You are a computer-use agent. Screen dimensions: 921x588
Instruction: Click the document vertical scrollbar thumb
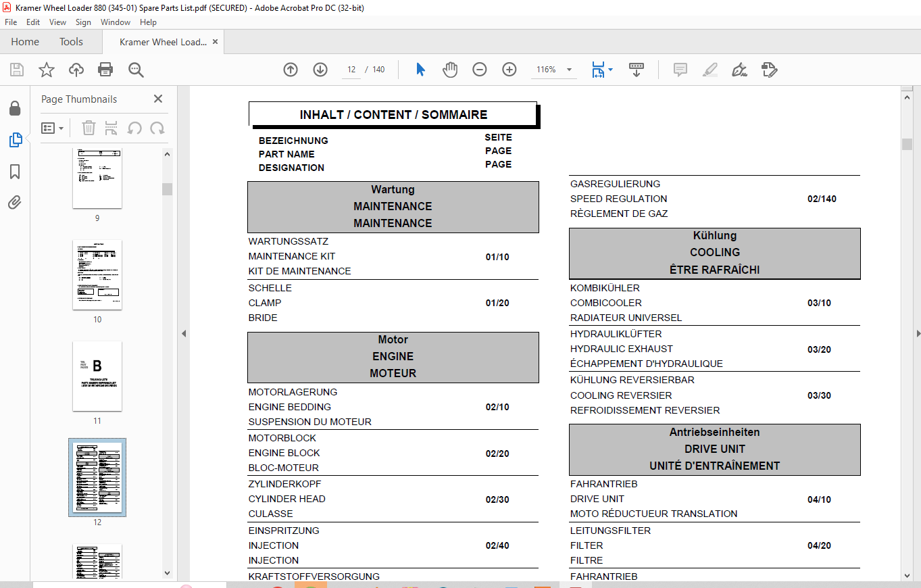[907, 144]
